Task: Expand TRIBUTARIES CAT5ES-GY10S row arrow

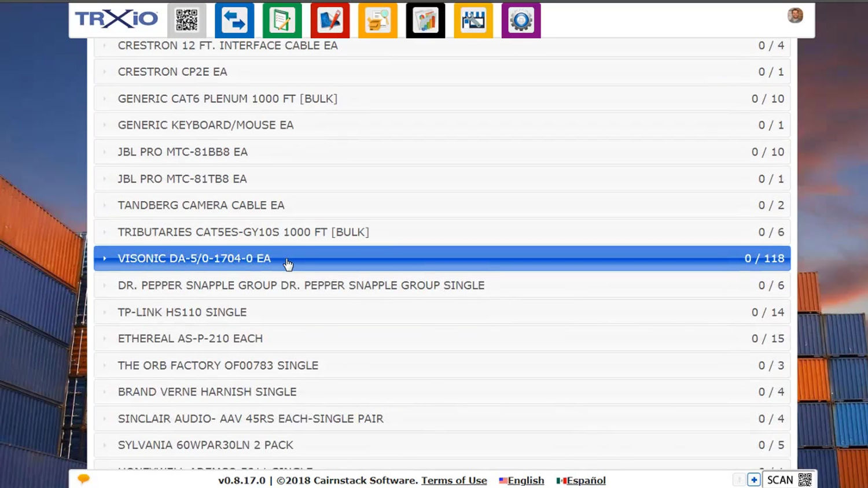Action: tap(104, 232)
